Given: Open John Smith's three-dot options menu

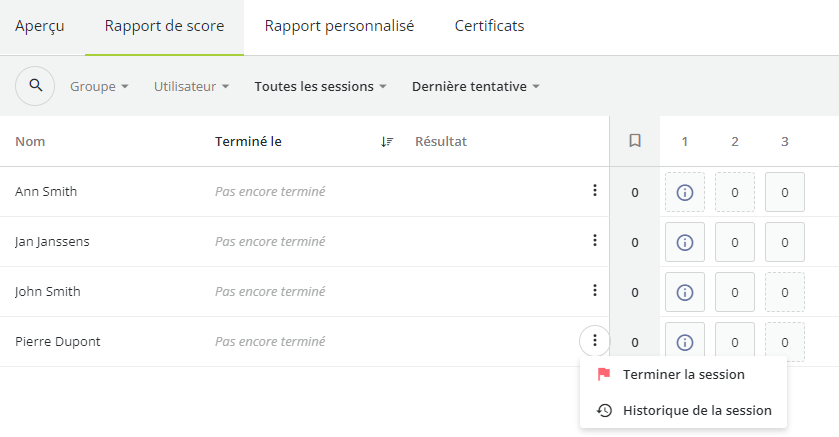Looking at the screenshot, I should pos(594,290).
